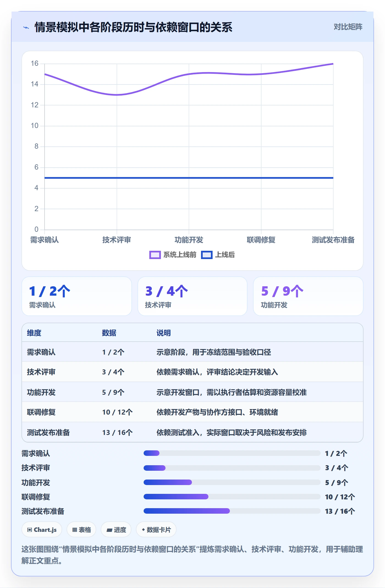Click the description 依赖开发产物与协作方接口、环境就绪
The image size is (385, 588).
(x=217, y=412)
